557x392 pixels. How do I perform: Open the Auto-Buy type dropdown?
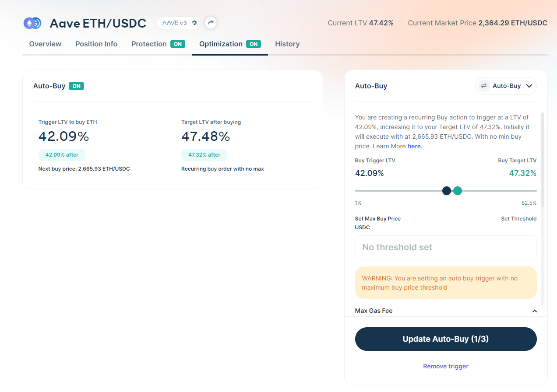tap(506, 86)
